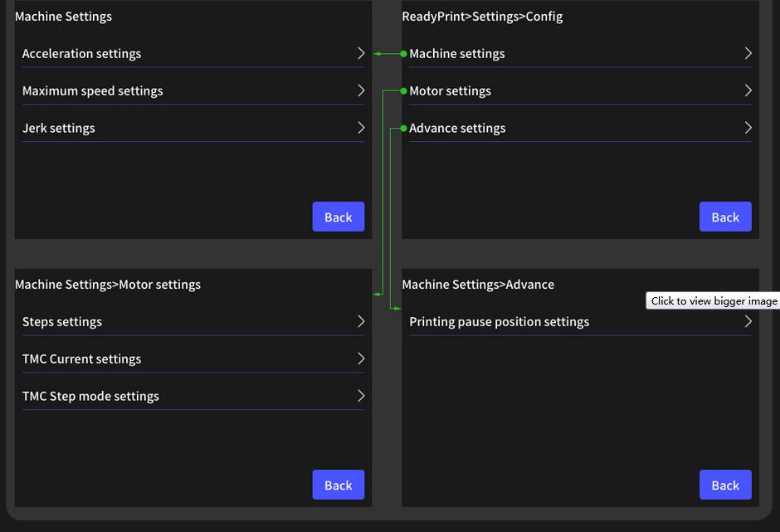Click the arrow icon beside Acceleration settings

[x=361, y=53]
